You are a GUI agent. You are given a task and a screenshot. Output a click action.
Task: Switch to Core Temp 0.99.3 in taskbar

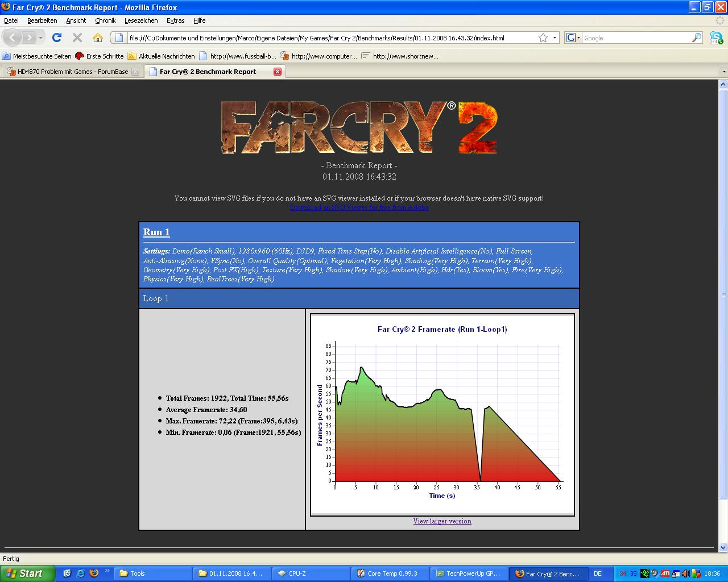pyautogui.click(x=390, y=573)
